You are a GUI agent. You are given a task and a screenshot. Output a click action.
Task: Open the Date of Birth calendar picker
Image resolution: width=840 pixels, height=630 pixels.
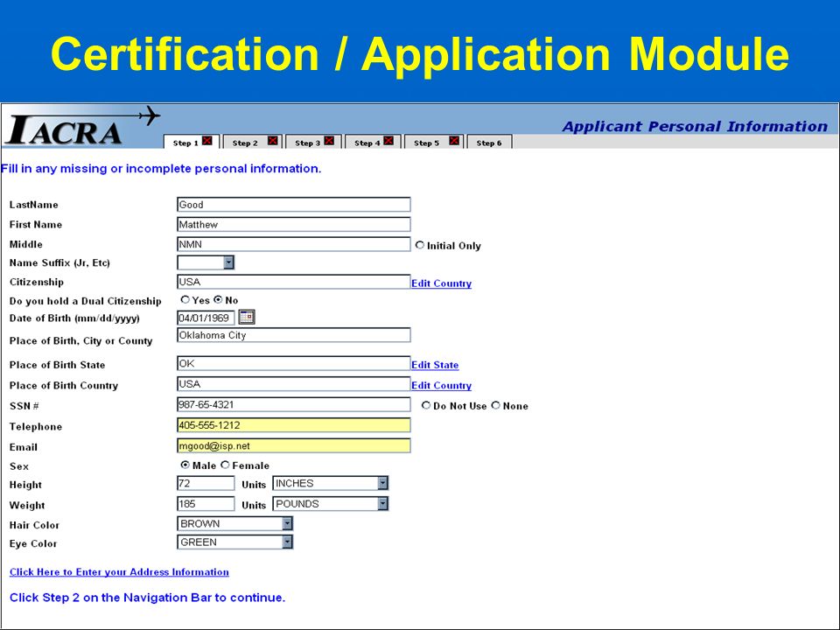(247, 317)
